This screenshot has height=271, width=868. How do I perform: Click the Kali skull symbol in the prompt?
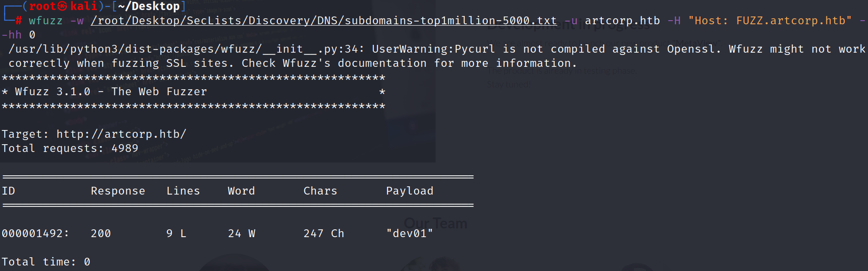click(63, 6)
